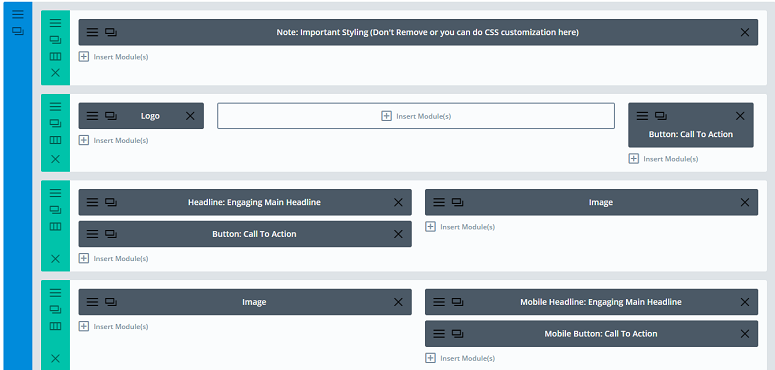
Task: Insert a module into the empty middle column
Action: point(416,116)
